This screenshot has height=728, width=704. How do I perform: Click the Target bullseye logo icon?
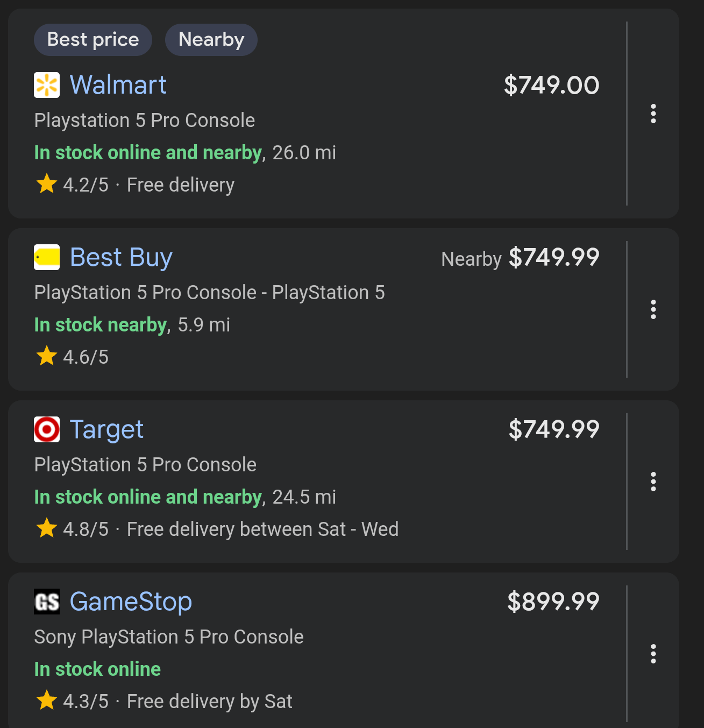click(x=47, y=429)
